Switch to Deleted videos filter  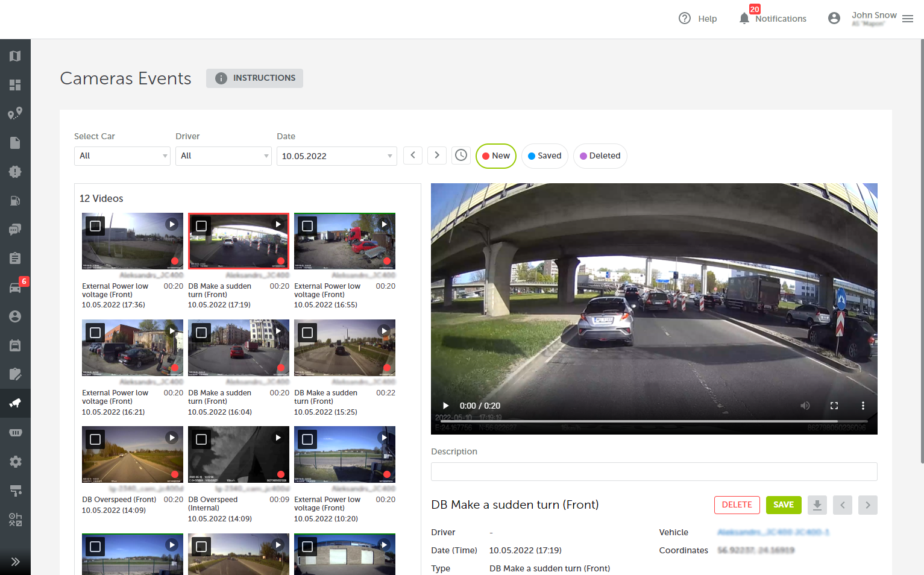[600, 156]
